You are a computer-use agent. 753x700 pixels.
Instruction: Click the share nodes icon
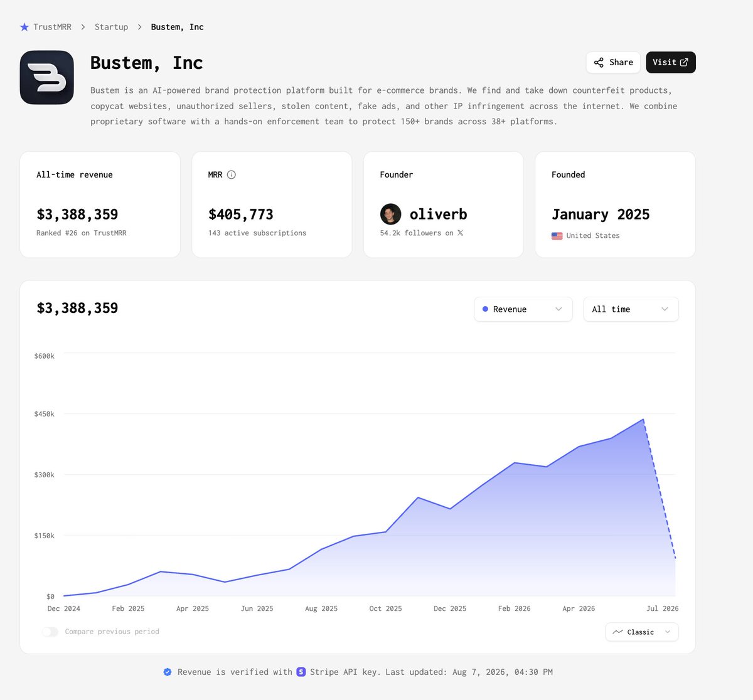point(599,62)
